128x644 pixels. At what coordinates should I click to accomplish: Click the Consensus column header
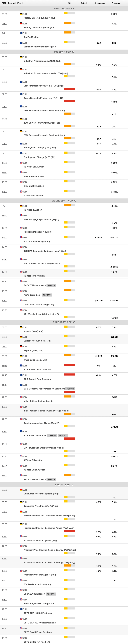[x=99, y=3]
